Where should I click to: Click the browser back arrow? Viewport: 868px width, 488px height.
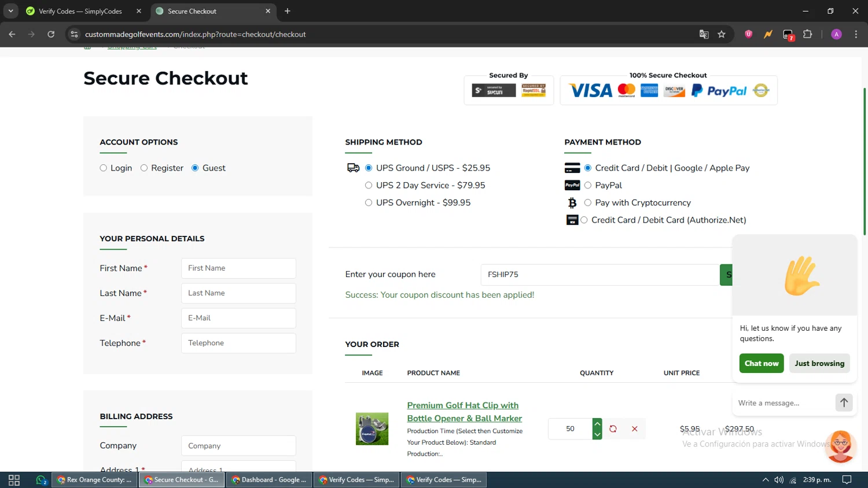point(12,34)
